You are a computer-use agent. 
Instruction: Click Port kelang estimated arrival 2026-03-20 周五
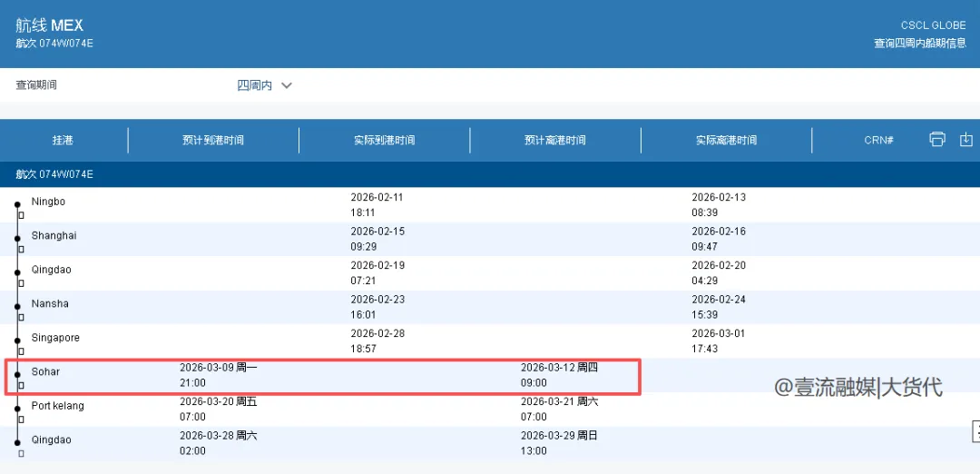tap(218, 401)
